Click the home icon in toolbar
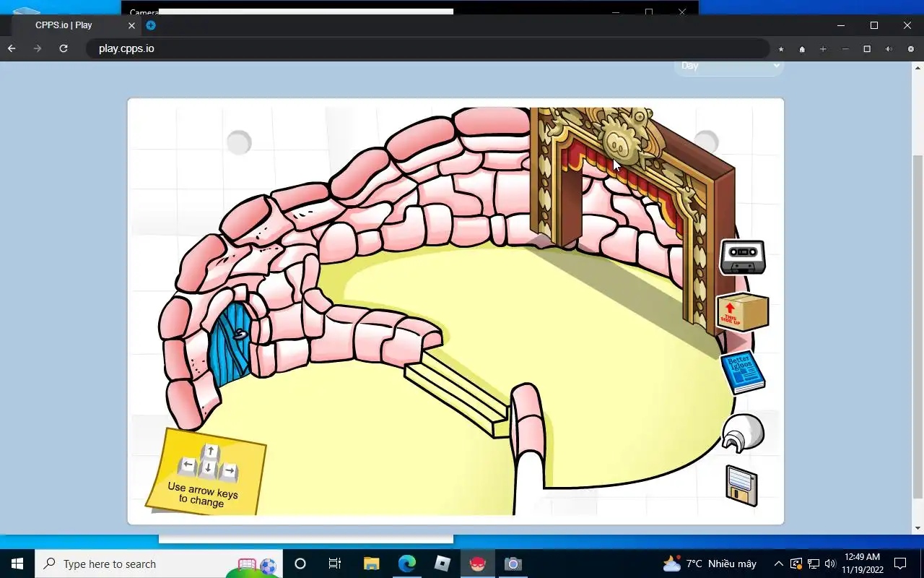 pos(802,49)
